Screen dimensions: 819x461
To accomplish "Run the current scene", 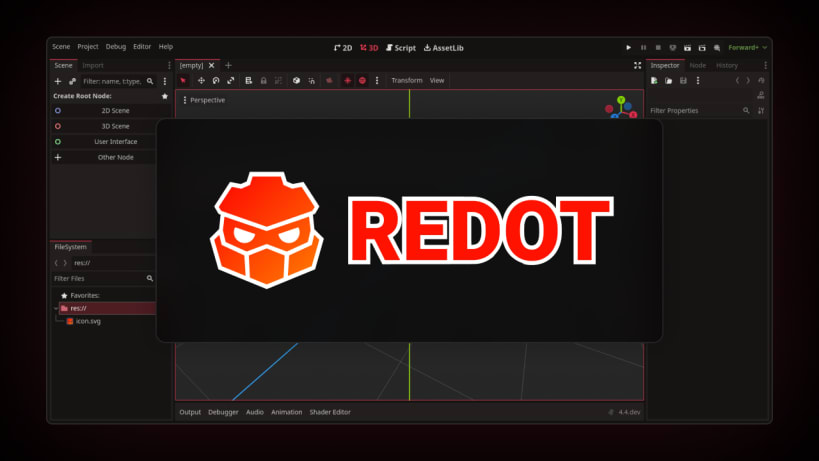I will (x=687, y=48).
